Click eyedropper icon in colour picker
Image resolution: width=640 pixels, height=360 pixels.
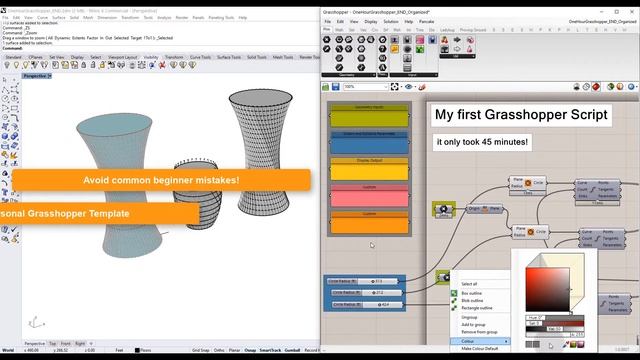[566, 344]
